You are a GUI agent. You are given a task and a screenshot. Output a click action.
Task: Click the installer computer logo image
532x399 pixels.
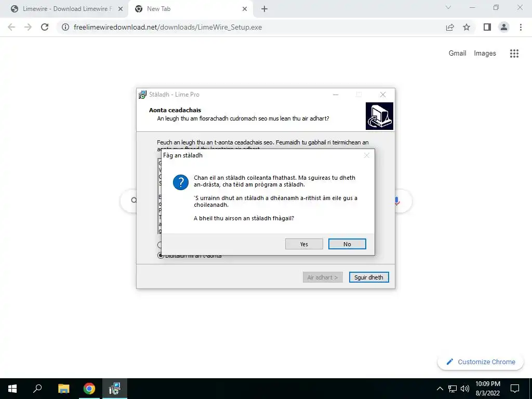[x=379, y=116]
